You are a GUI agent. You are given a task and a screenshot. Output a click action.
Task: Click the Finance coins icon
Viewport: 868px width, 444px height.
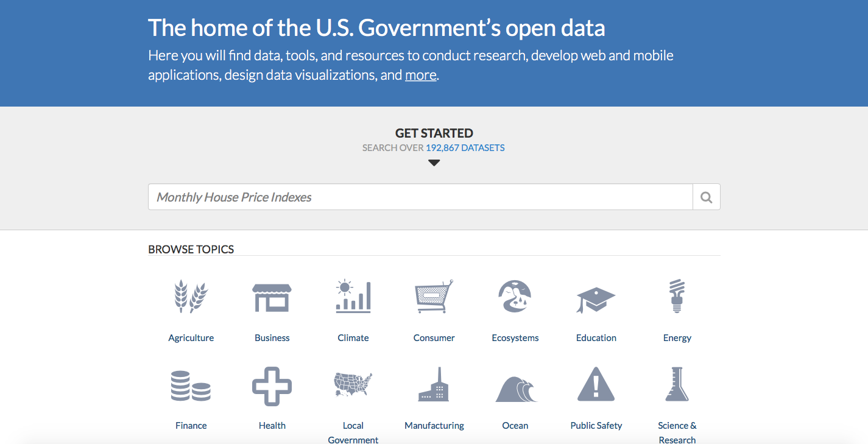(x=191, y=385)
